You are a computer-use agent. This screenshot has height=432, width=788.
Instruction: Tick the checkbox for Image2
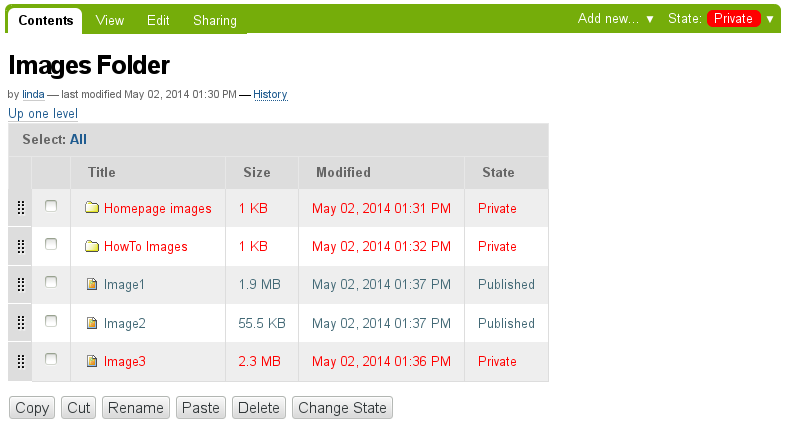click(51, 321)
